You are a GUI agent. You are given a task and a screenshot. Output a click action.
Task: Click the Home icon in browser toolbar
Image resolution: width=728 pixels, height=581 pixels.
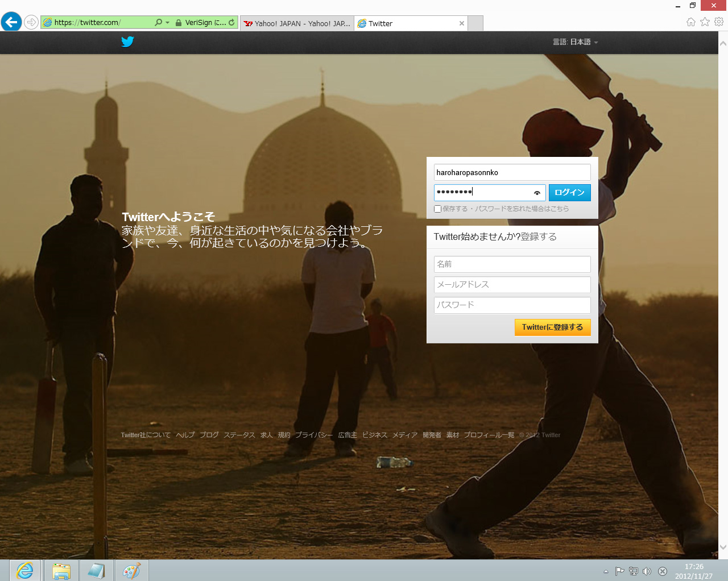[691, 22]
